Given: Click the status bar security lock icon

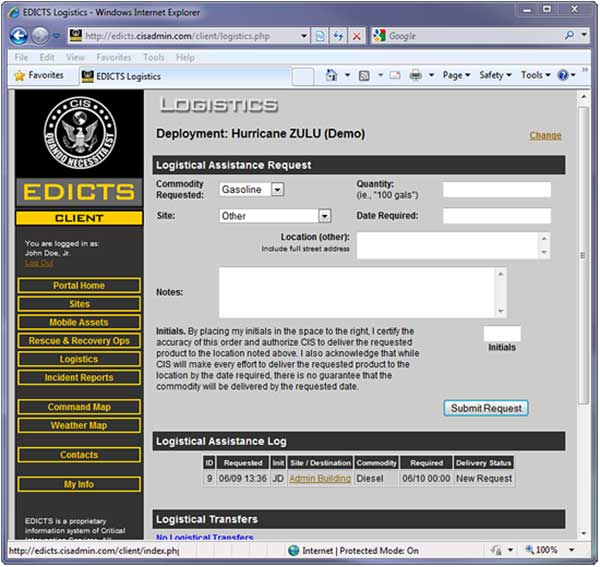Looking at the screenshot, I should tap(497, 550).
